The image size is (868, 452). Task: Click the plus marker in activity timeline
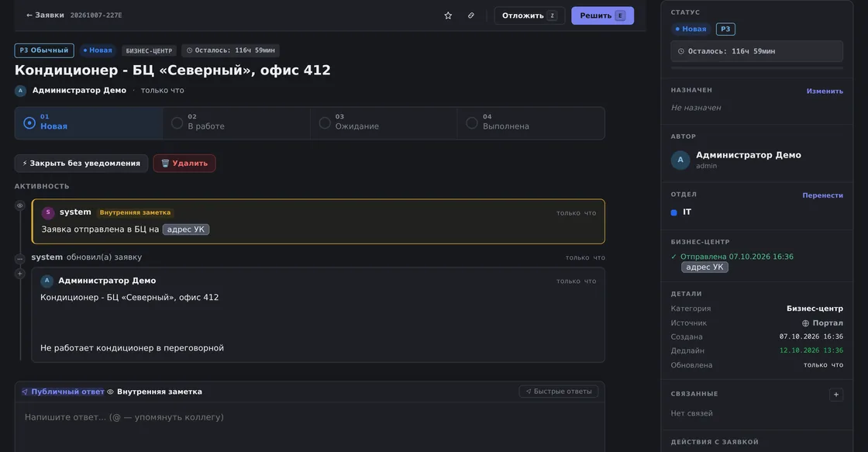[20, 274]
